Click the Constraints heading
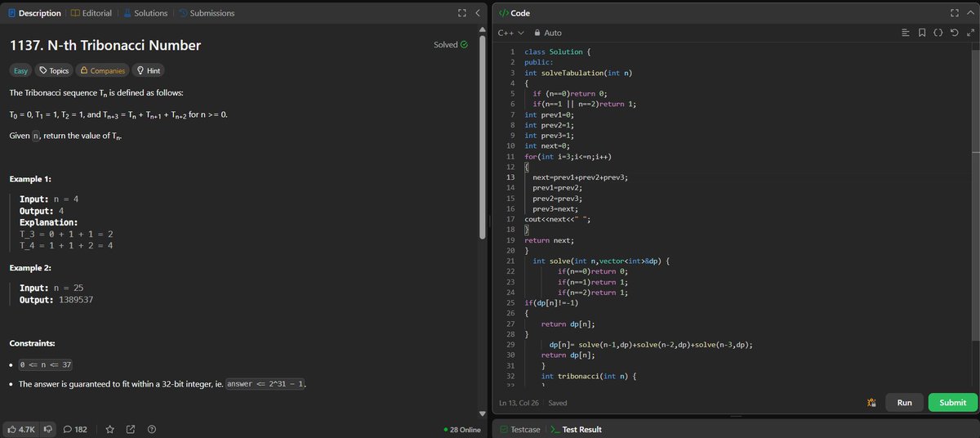Image resolution: width=980 pixels, height=438 pixels. tap(33, 342)
